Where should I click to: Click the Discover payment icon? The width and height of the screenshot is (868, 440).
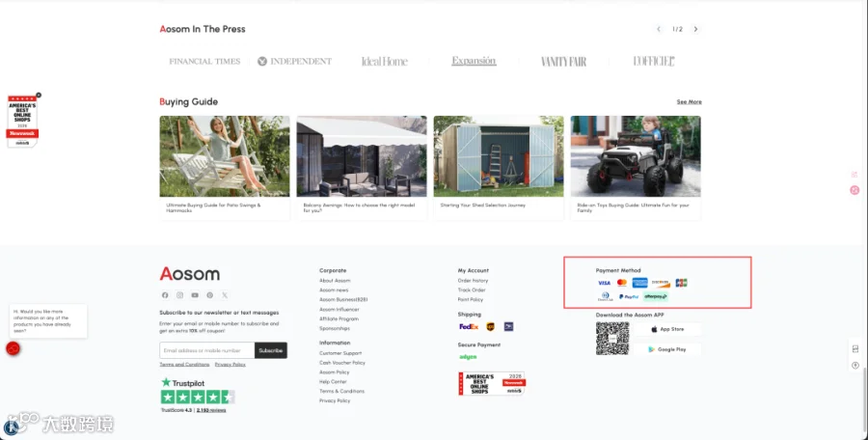click(x=661, y=283)
